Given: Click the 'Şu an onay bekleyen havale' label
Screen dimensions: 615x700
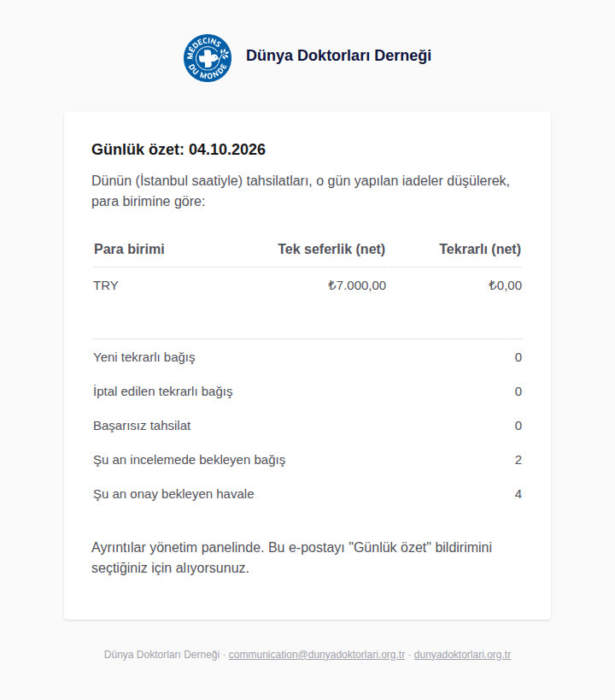Looking at the screenshot, I should coord(173,494).
